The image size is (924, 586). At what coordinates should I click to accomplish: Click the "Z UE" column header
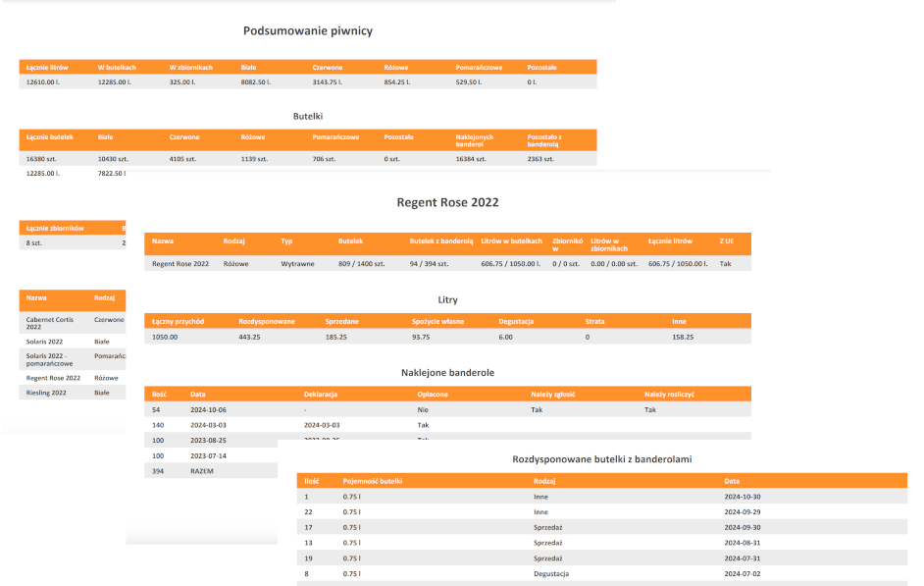727,240
